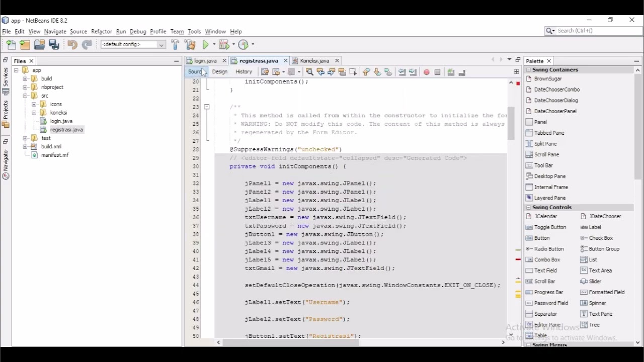Image resolution: width=644 pixels, height=362 pixels.
Task: Open the Services side tab
Action: point(6,81)
